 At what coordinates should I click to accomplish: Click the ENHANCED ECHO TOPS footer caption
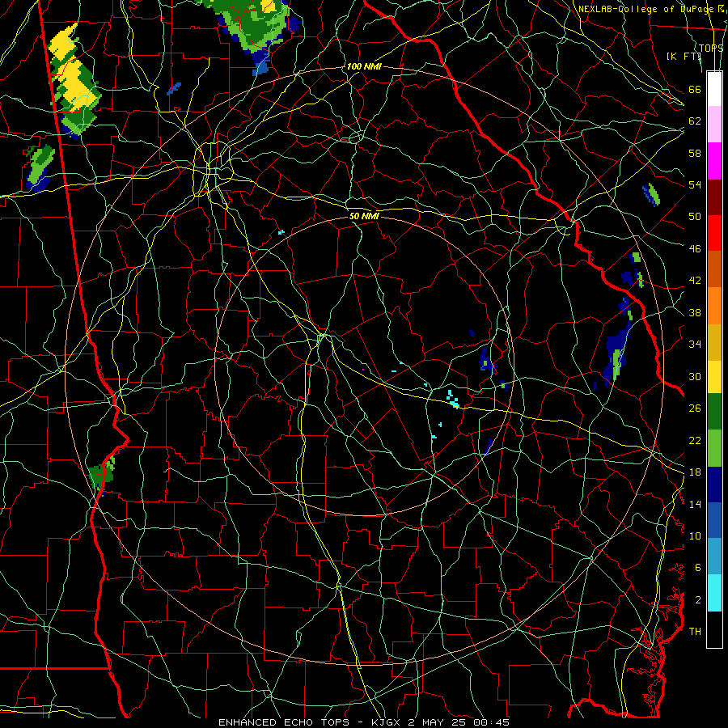tap(364, 722)
